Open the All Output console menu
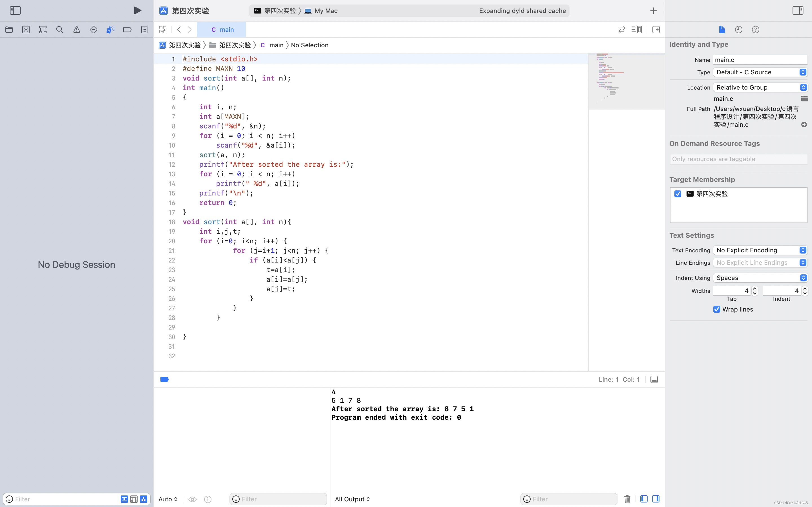 point(352,499)
